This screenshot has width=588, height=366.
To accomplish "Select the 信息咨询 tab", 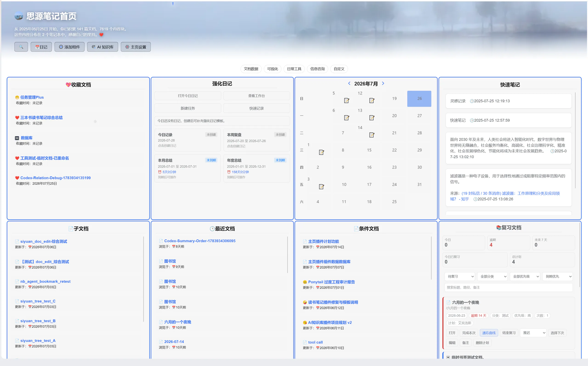I will pos(317,69).
